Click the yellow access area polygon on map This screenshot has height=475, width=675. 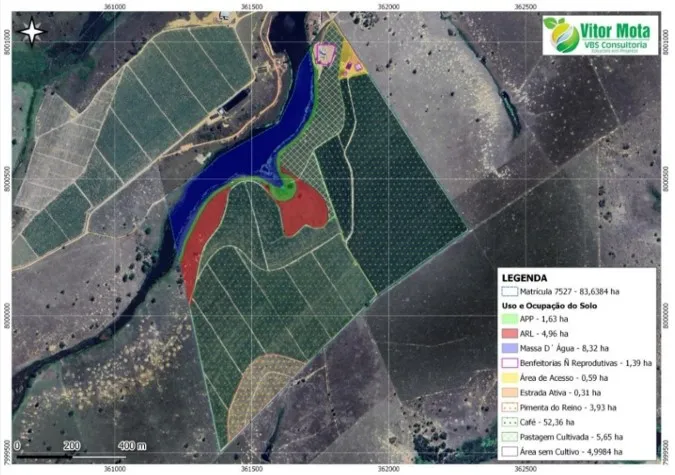(x=351, y=62)
